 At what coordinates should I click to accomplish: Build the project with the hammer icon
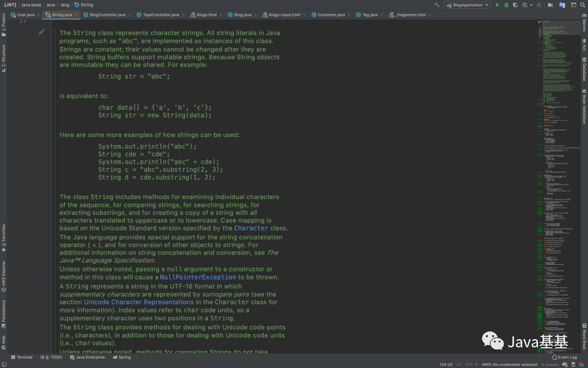[437, 5]
